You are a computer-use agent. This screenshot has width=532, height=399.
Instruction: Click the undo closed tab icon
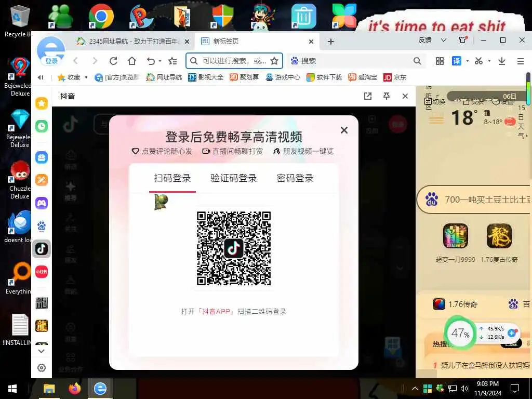click(151, 61)
